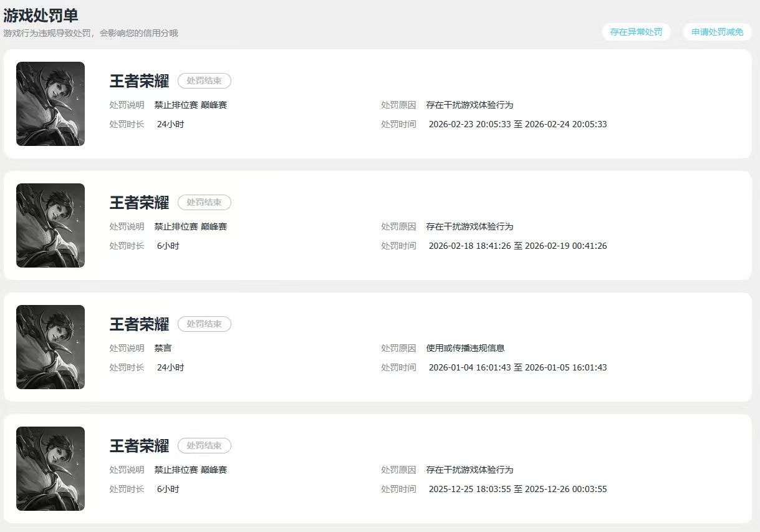
Task: Click 处罚结束 badge on the 禁言 card
Action: coord(204,324)
